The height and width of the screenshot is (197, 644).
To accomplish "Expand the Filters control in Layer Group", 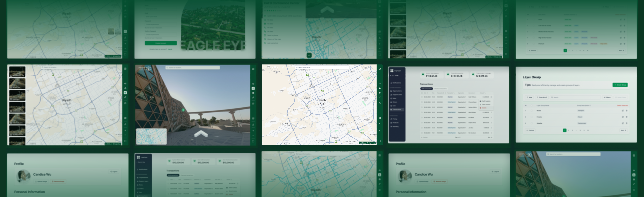I will (607, 97).
